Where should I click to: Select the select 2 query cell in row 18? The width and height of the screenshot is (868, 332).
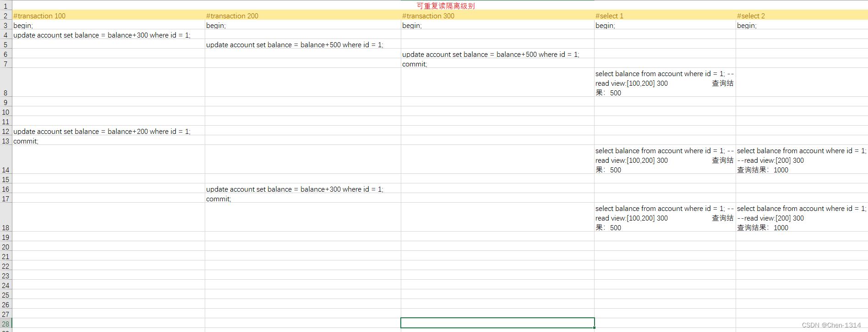pyautogui.click(x=802, y=217)
